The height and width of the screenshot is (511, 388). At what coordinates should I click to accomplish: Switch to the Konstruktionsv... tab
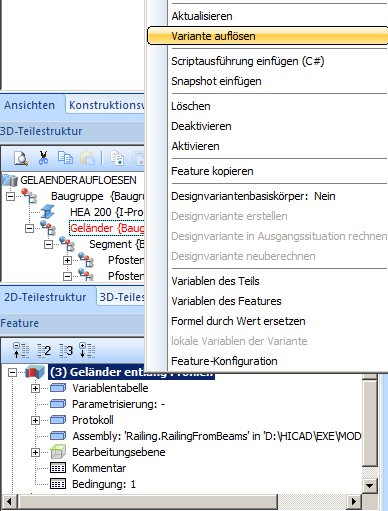[x=106, y=105]
